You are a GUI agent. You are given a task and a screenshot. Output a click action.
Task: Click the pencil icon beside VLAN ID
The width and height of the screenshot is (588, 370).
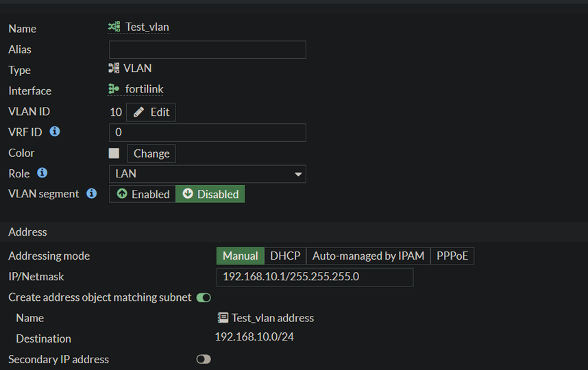pyautogui.click(x=139, y=112)
